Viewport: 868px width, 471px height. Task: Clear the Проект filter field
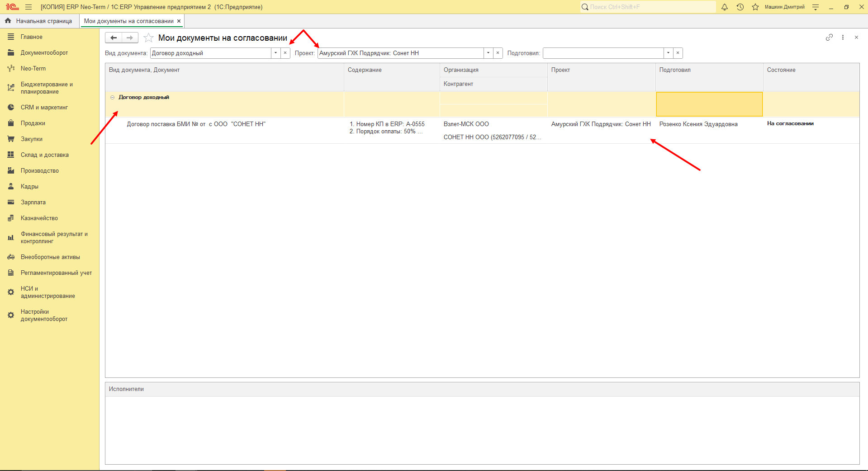[498, 53]
